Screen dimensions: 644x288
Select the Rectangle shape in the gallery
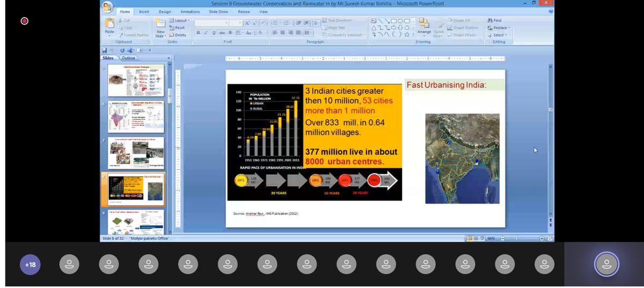click(x=393, y=21)
